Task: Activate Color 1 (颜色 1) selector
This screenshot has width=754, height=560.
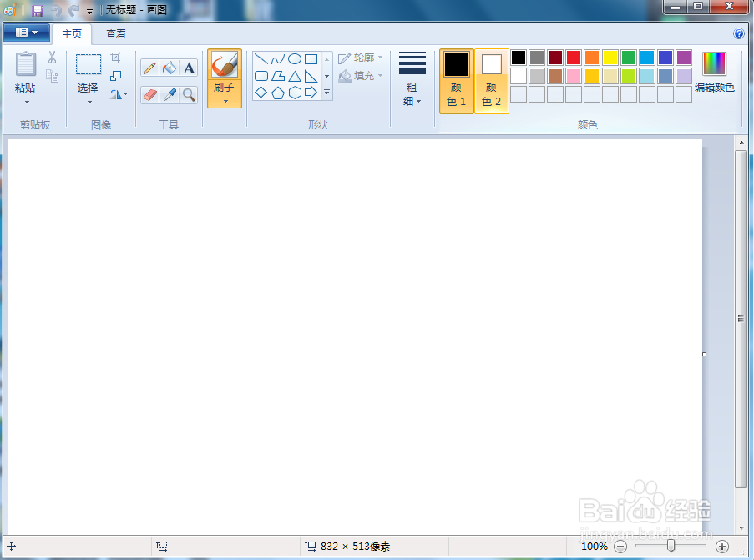Action: coord(457,80)
